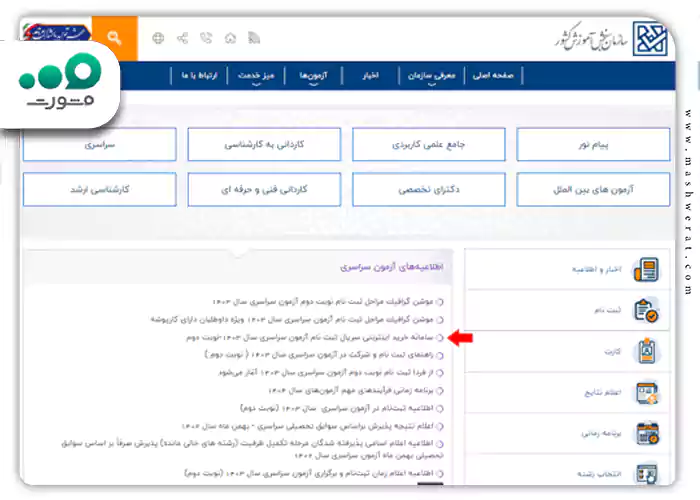
Task: Open اطلاعیه ثبتنام در آزمون سراسری link
Action: (337, 408)
